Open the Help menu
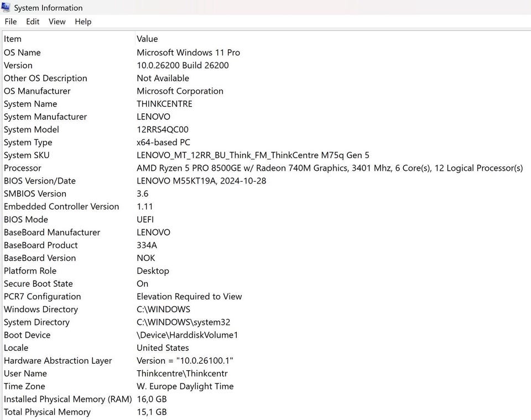 pos(83,22)
